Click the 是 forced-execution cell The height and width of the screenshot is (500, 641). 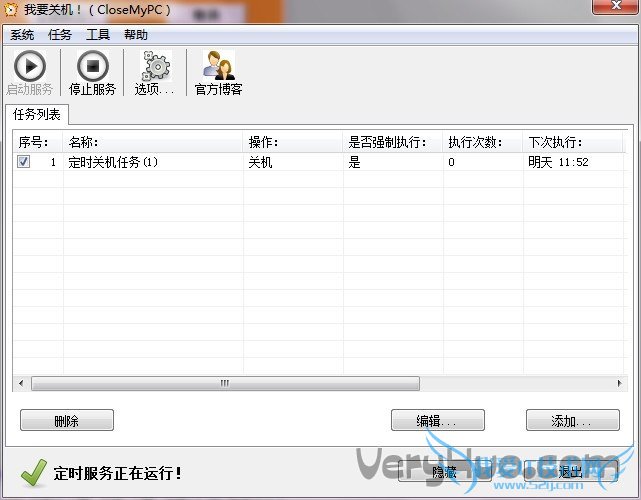pyautogui.click(x=354, y=162)
